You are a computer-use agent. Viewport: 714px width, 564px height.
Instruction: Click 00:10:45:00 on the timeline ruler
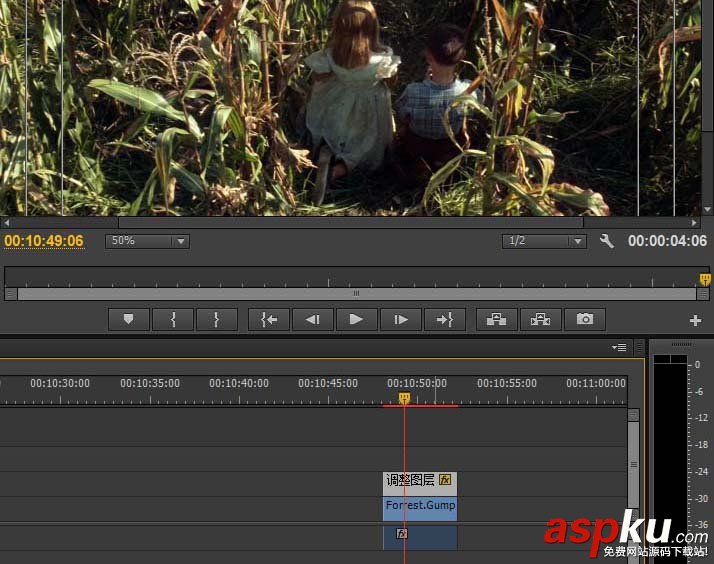[x=328, y=383]
